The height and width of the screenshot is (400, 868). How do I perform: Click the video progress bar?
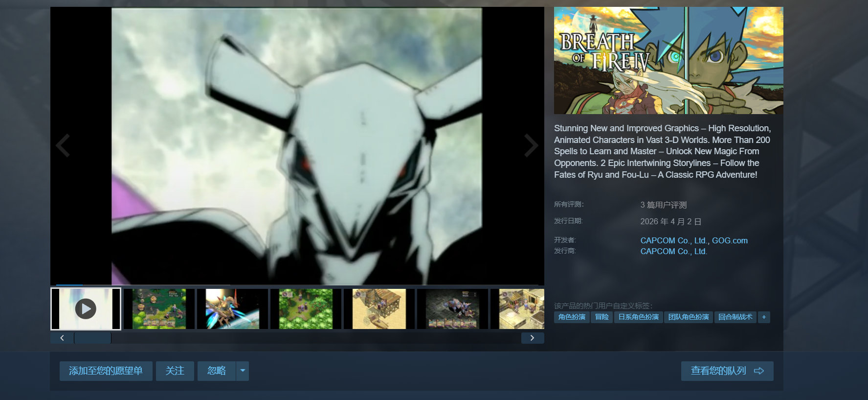pyautogui.click(x=297, y=284)
